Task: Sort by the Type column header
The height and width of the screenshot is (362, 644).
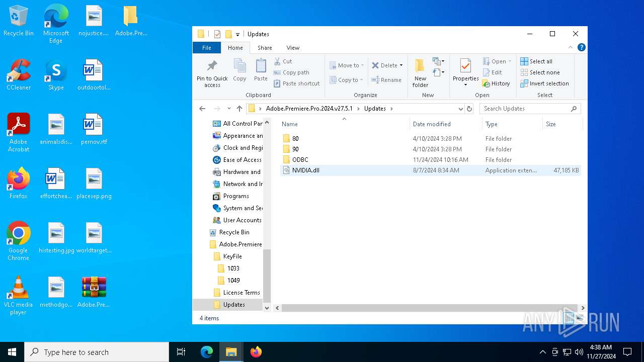Action: click(x=512, y=124)
